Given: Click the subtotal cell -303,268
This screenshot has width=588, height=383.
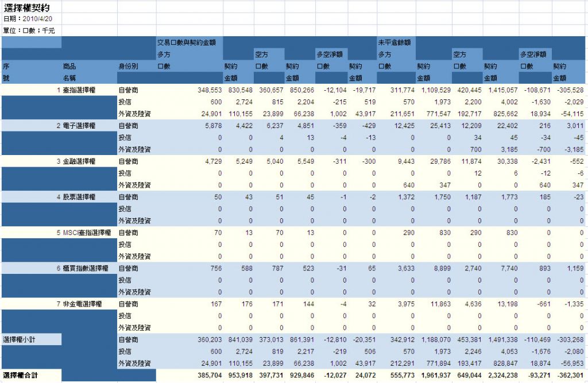Looking at the screenshot, I should tap(570, 339).
